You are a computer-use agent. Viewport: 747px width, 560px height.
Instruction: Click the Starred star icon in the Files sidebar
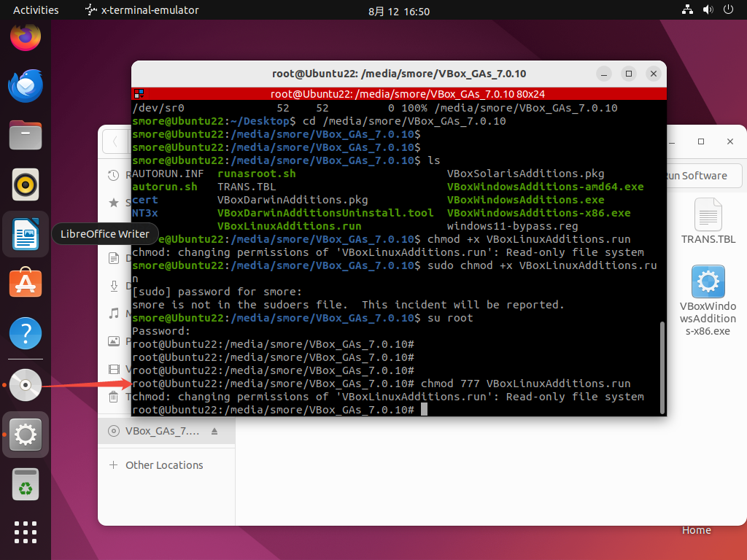point(113,203)
